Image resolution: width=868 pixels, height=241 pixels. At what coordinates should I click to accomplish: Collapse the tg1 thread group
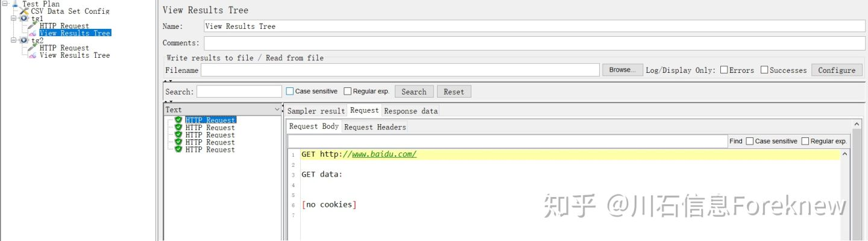(x=14, y=18)
